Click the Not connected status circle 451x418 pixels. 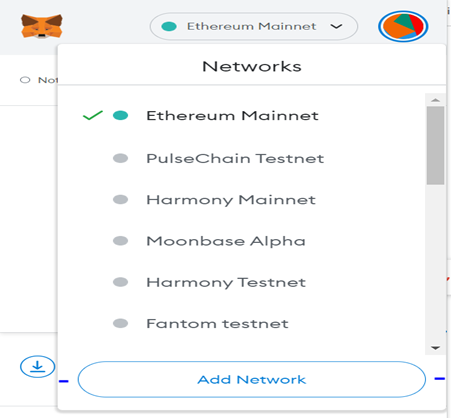(25, 80)
